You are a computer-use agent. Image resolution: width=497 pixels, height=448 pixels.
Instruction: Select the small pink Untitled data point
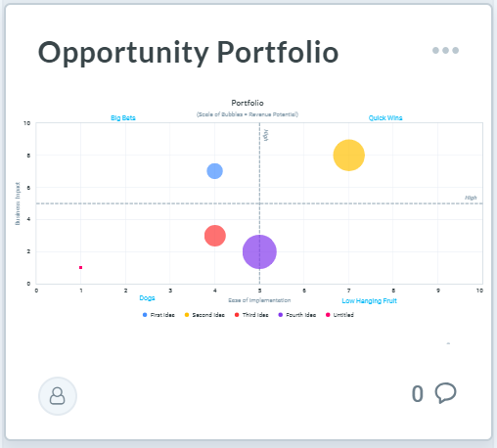tap(80, 267)
